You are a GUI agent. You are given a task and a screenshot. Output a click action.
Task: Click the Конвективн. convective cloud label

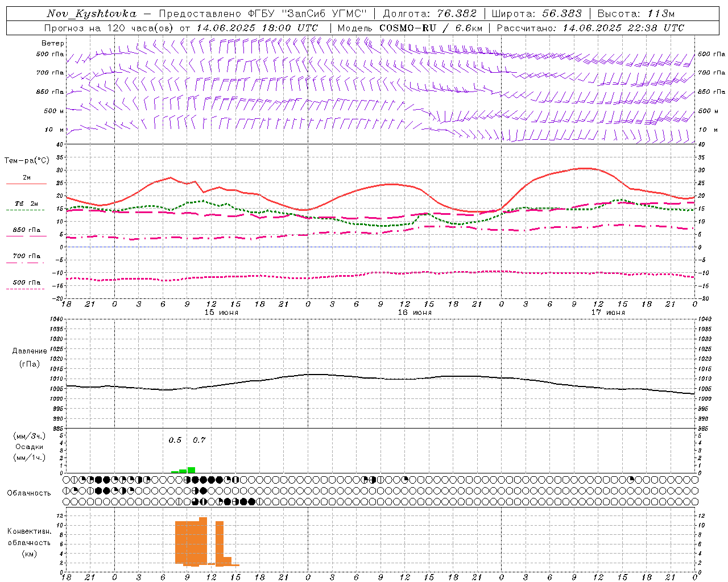point(30,531)
